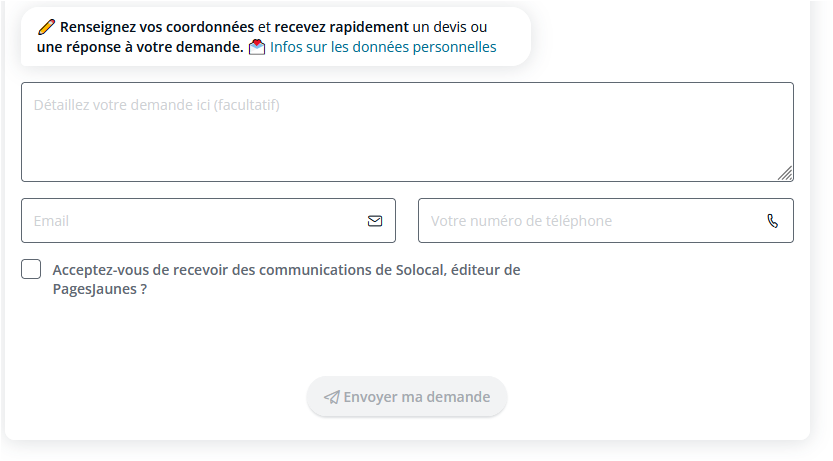Click the paper plane send icon

(332, 397)
